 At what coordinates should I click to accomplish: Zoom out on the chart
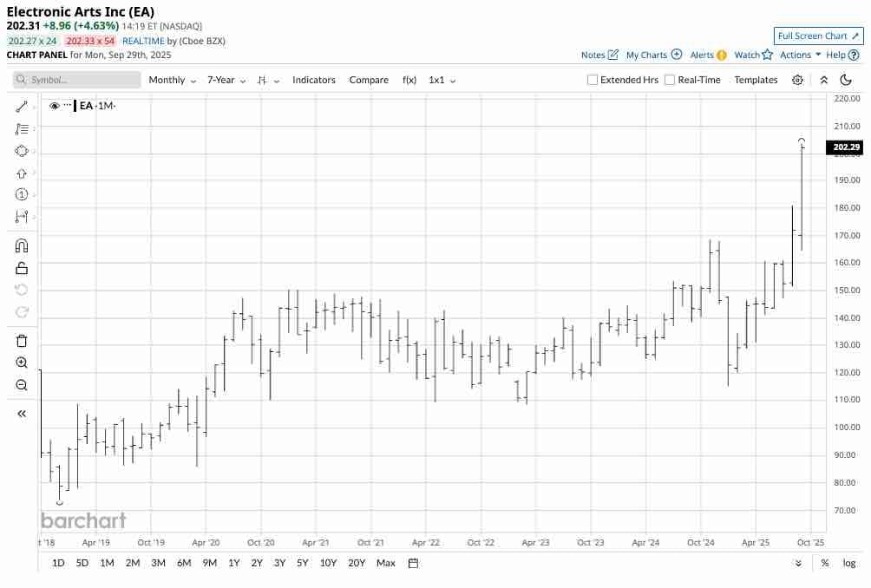tap(22, 385)
